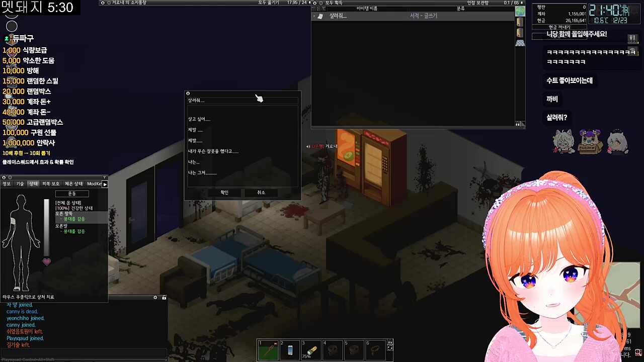Focus the note title field 살려줘....

pyautogui.click(x=243, y=100)
